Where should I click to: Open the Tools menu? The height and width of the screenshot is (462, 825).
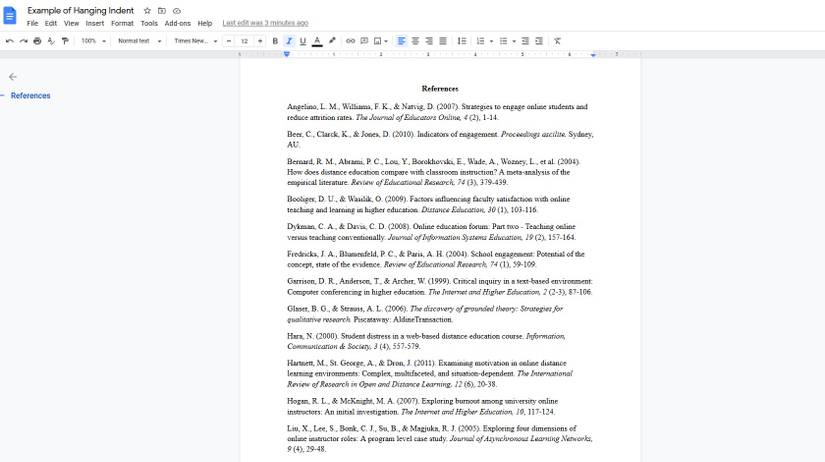(149, 23)
